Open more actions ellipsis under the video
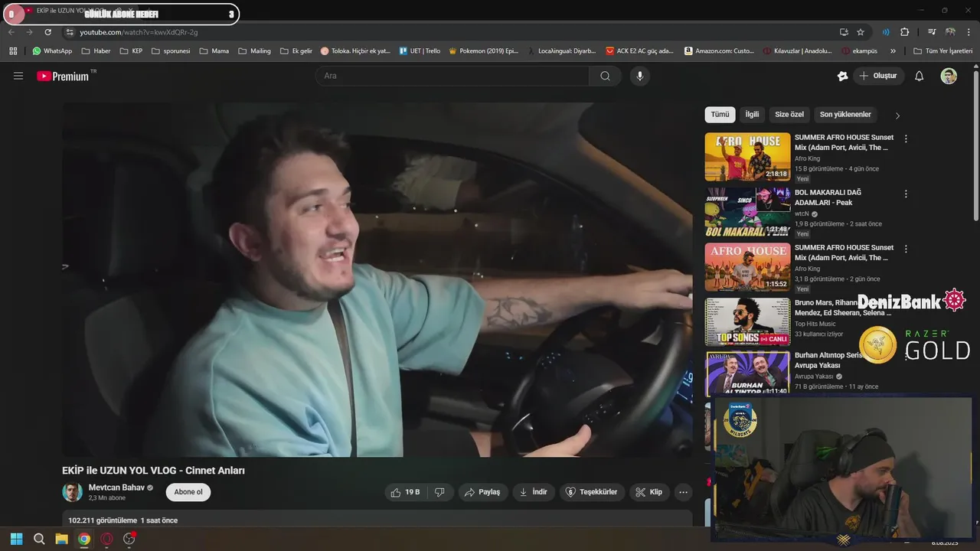The image size is (980, 551). coord(684,492)
